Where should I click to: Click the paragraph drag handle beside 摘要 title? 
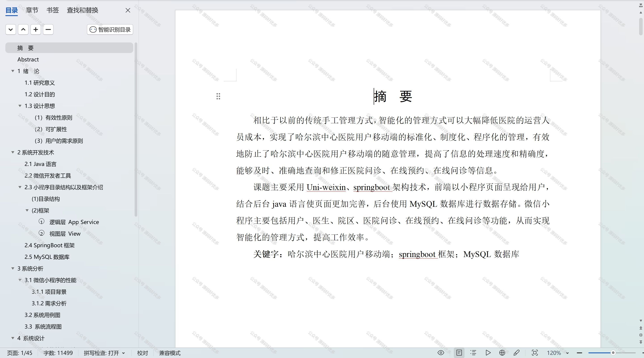pos(218,96)
